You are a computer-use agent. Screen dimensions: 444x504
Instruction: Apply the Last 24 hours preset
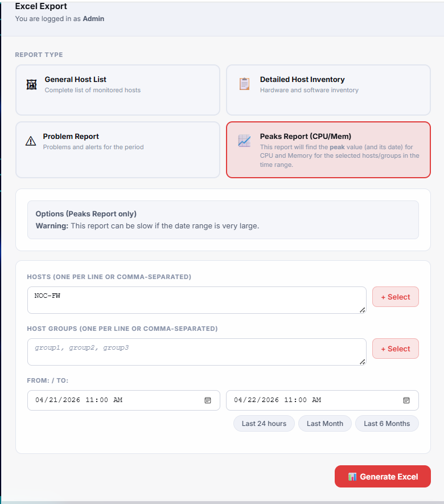pyautogui.click(x=264, y=424)
